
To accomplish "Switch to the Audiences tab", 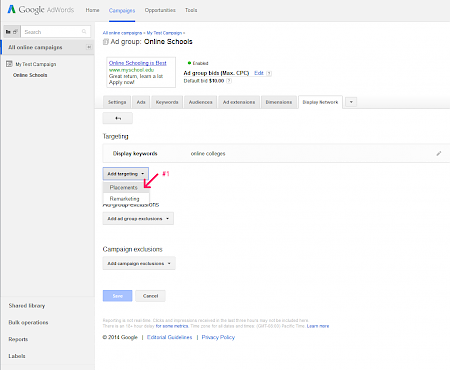I will tap(201, 102).
